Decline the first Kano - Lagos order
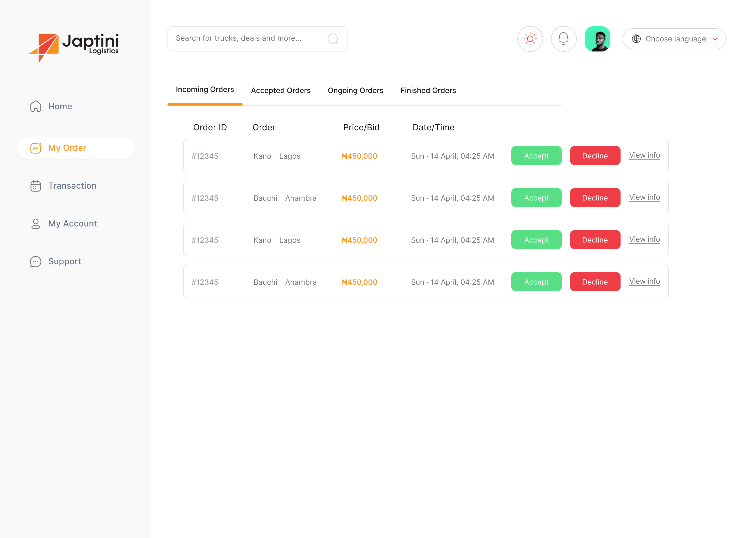756x538 pixels. pyautogui.click(x=595, y=155)
